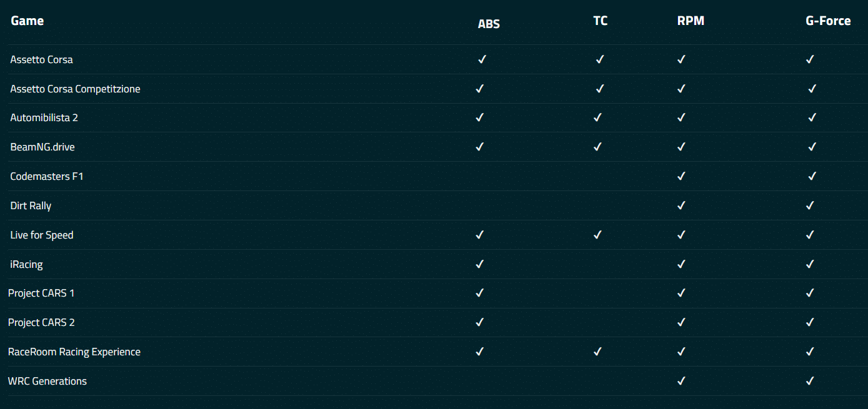Image resolution: width=868 pixels, height=409 pixels.
Task: Select the BeamNG.drive game name
Action: point(42,147)
